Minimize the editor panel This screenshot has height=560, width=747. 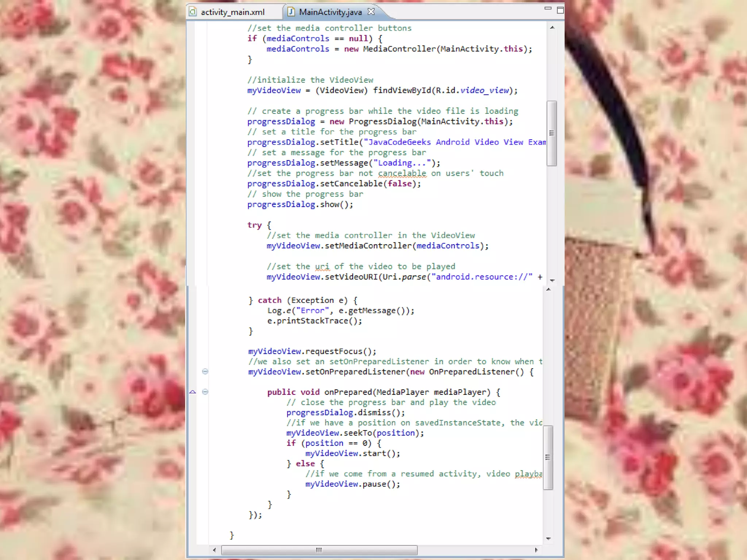pos(547,8)
